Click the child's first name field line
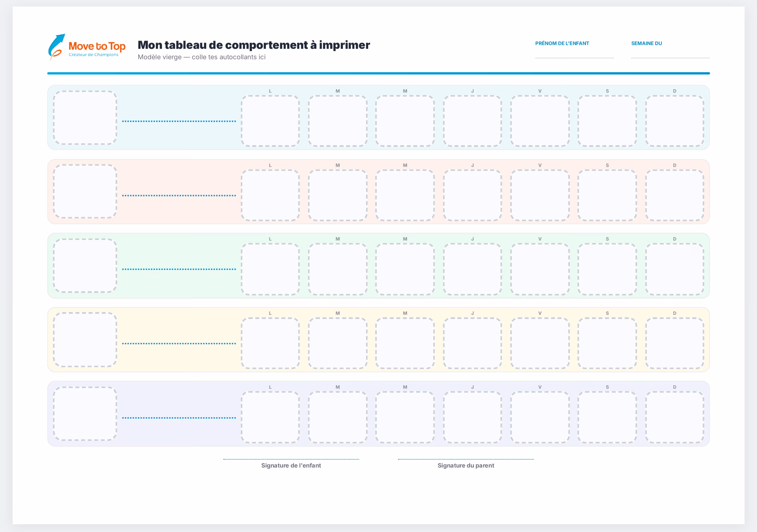The height and width of the screenshot is (532, 757). [574, 58]
